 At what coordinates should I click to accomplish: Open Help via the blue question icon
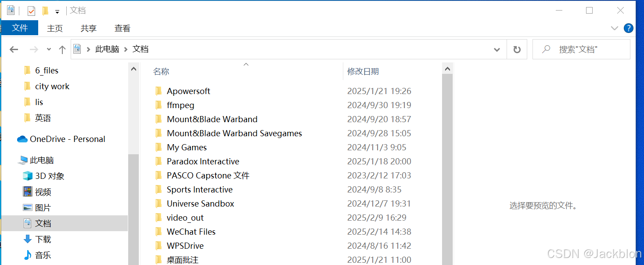[x=629, y=28]
